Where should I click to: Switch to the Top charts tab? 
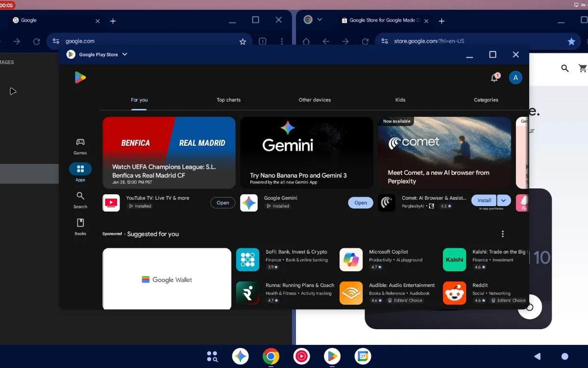(x=228, y=100)
